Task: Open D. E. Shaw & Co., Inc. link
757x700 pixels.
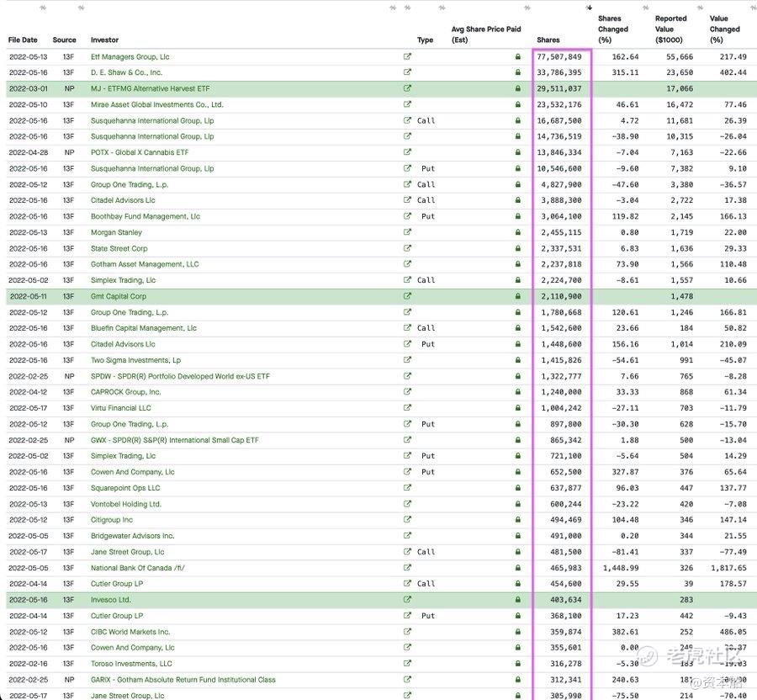Action: (126, 72)
